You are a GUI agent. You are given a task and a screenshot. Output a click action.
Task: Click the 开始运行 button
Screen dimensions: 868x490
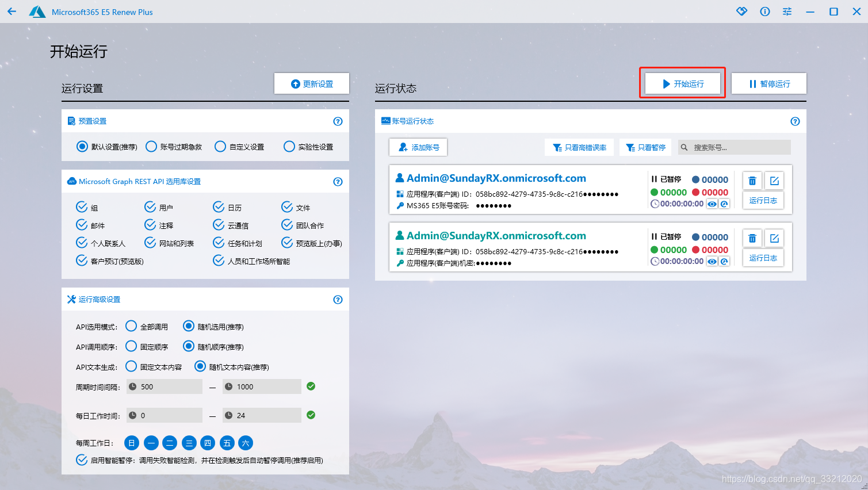682,83
